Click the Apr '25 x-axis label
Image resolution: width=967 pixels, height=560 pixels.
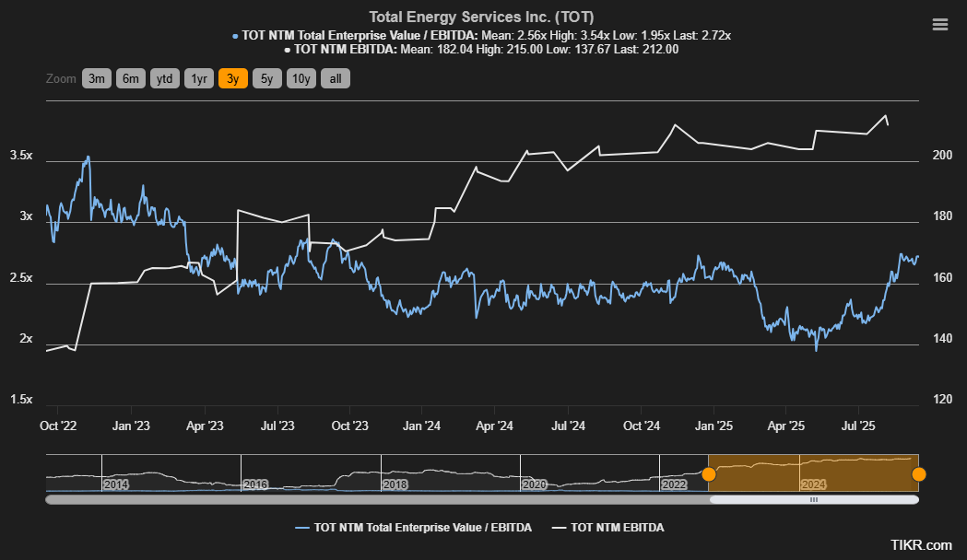click(x=785, y=426)
